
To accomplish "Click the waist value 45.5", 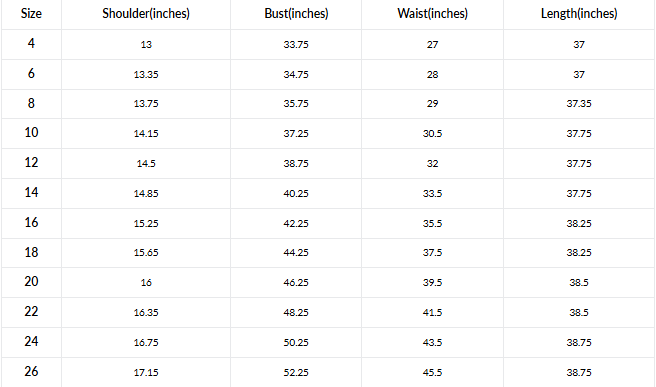I will 433,373.
